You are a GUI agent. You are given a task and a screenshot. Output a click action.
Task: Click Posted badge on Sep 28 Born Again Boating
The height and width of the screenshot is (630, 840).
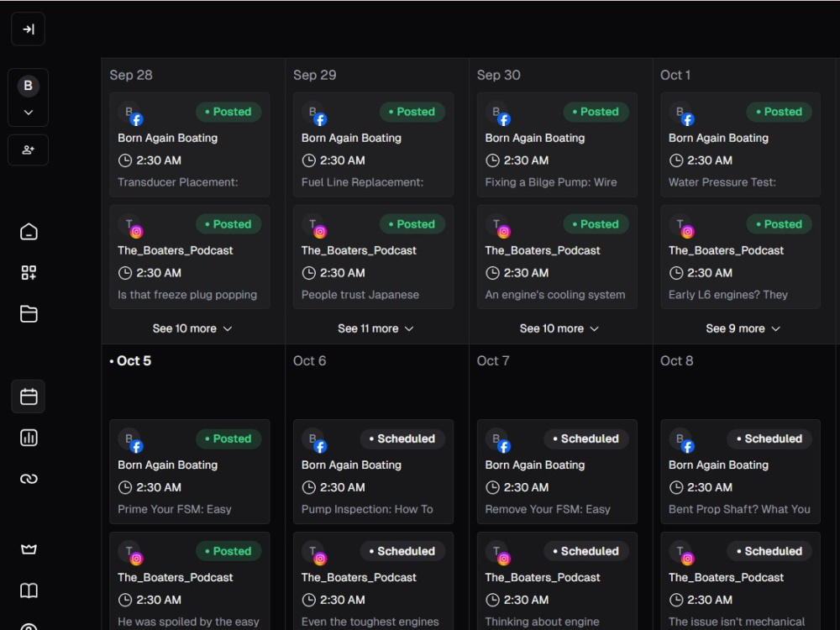[x=228, y=112]
